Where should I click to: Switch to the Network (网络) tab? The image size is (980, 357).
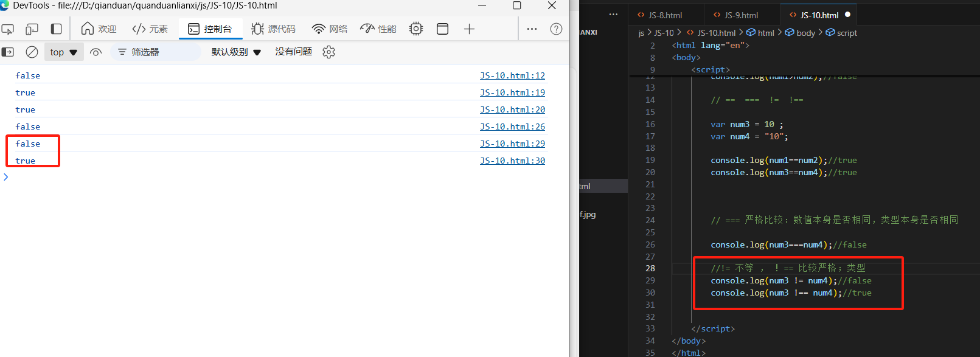tap(330, 29)
